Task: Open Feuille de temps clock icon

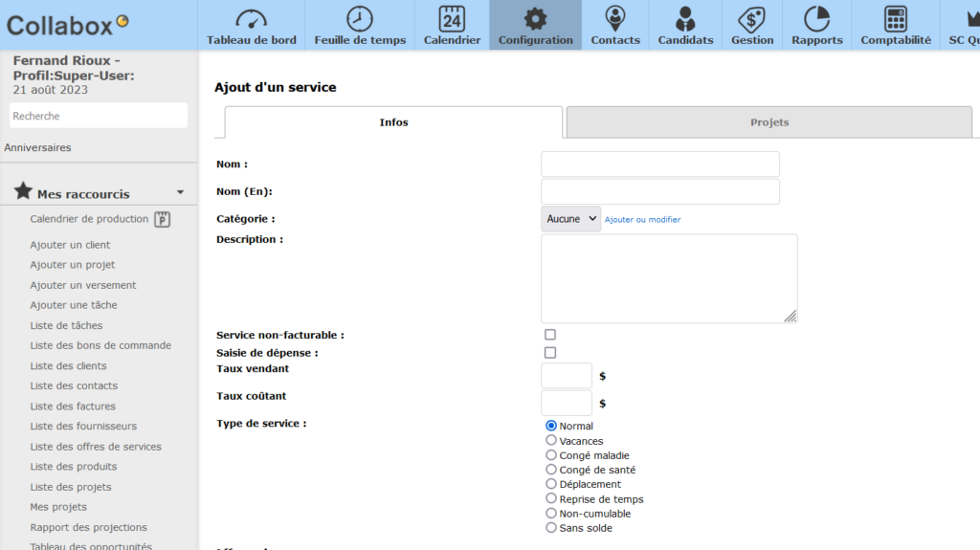Action: 360,19
